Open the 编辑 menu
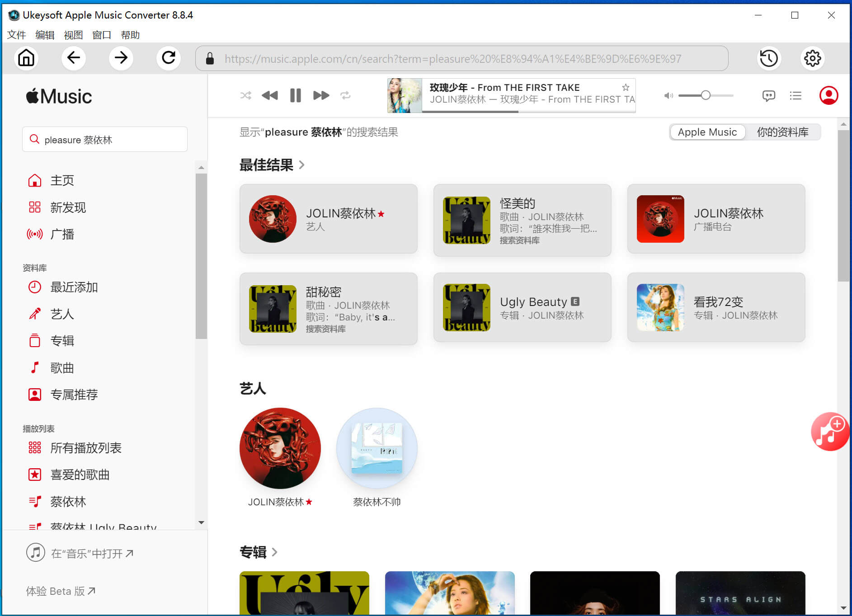 click(x=45, y=35)
